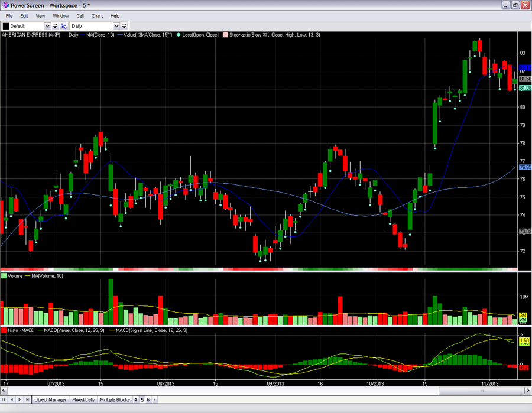Click the style manager icon beside Default dropdown
The image size is (532, 413).
tap(63, 26)
